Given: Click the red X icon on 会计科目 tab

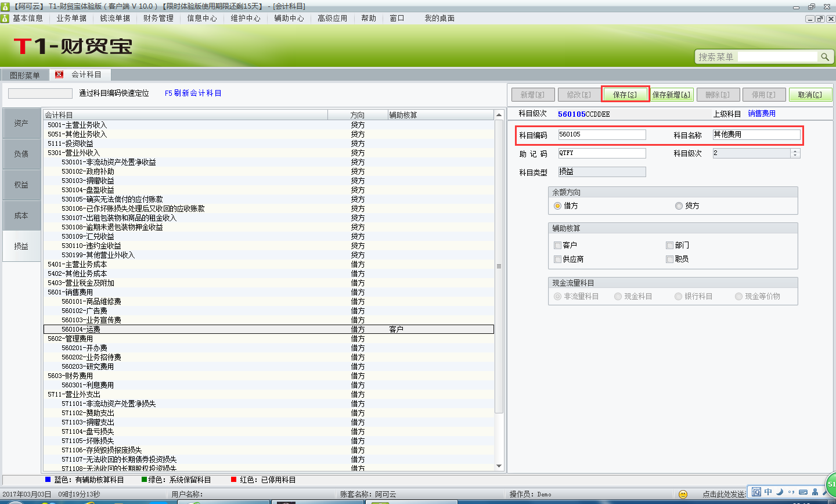Looking at the screenshot, I should 59,74.
